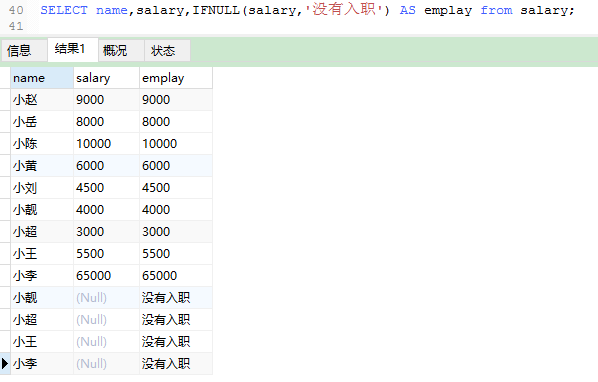Open the 概况 tab
Screen dimensions: 598x382
[121, 50]
